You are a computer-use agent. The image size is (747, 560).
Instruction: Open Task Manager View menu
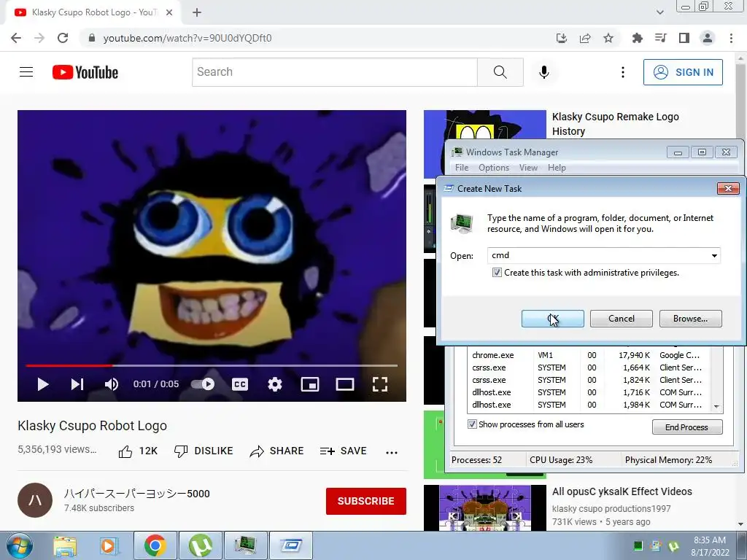pos(528,168)
